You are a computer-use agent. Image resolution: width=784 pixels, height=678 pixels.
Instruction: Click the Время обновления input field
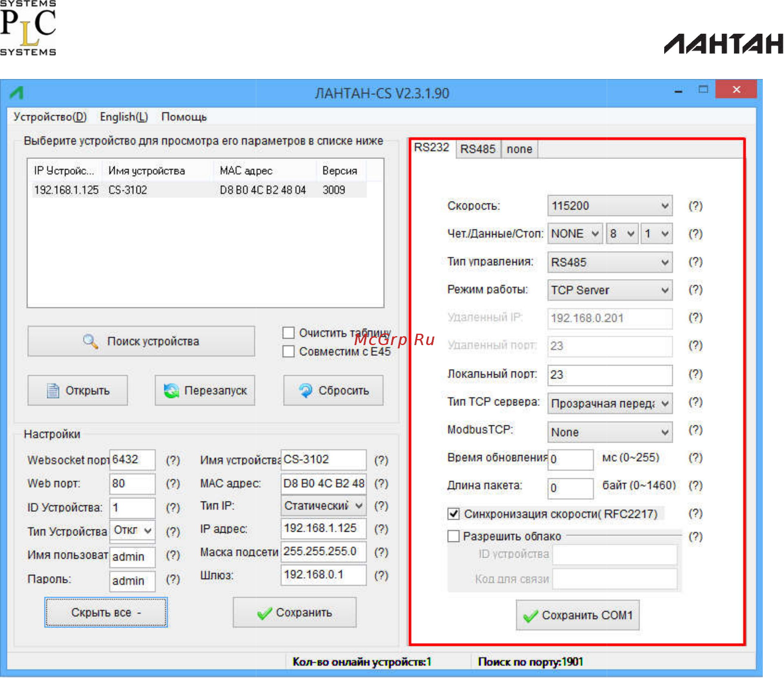[x=570, y=460]
